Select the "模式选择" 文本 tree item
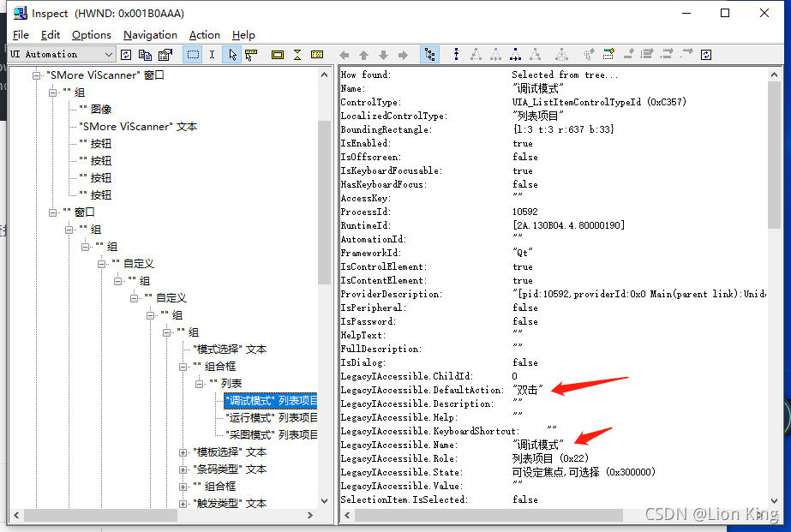Image resolution: width=791 pixels, height=532 pixels. pos(230,350)
